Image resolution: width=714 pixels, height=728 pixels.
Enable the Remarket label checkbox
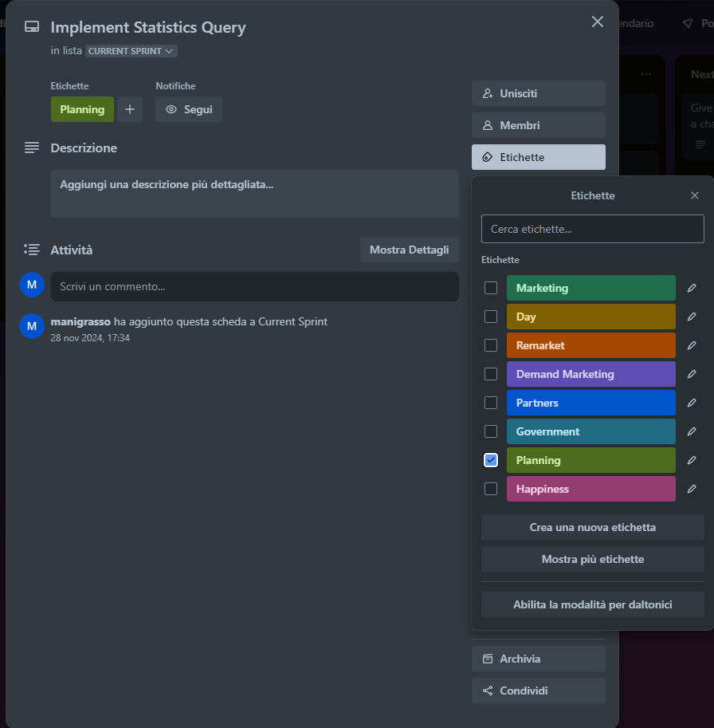(491, 345)
